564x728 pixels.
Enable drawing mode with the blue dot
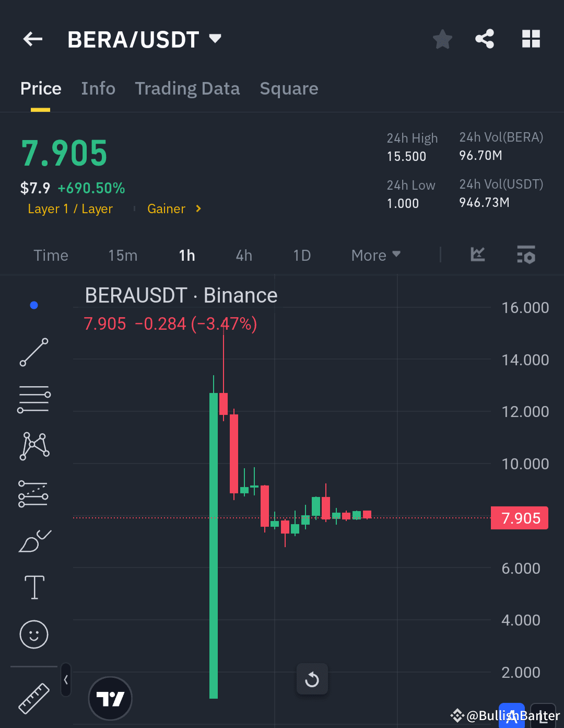(x=33, y=305)
